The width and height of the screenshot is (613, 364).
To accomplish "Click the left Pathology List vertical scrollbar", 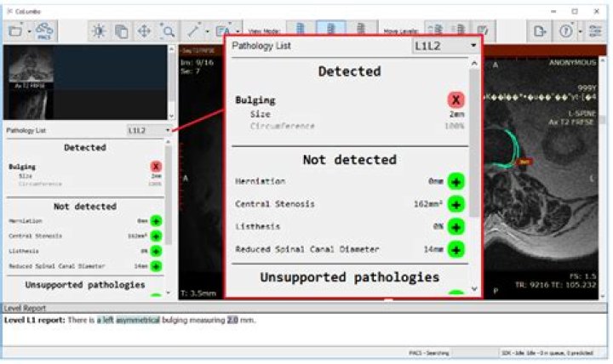I will [x=169, y=213].
